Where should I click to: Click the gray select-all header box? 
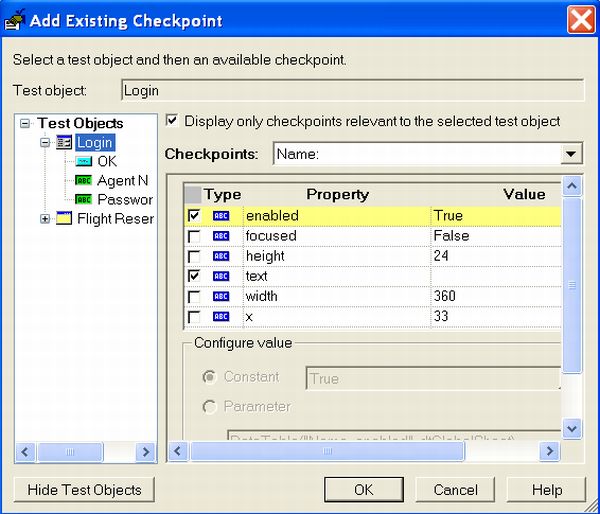pos(193,195)
